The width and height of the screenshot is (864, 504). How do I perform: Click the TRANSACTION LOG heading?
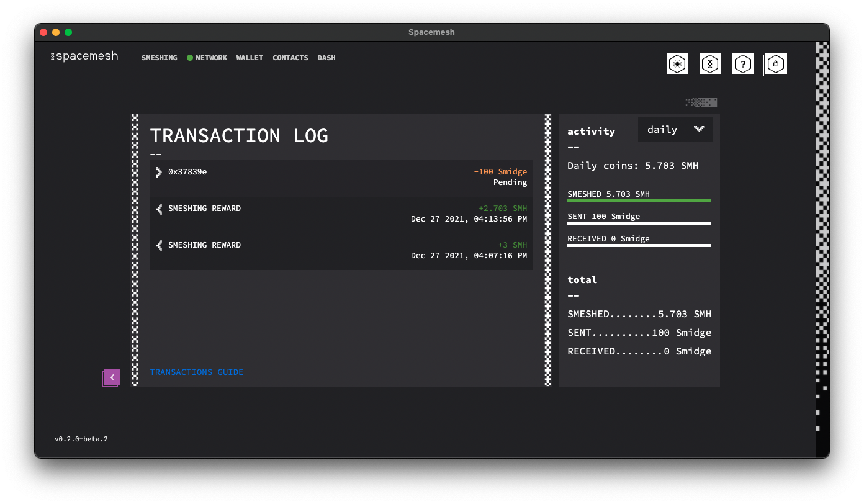click(x=239, y=136)
